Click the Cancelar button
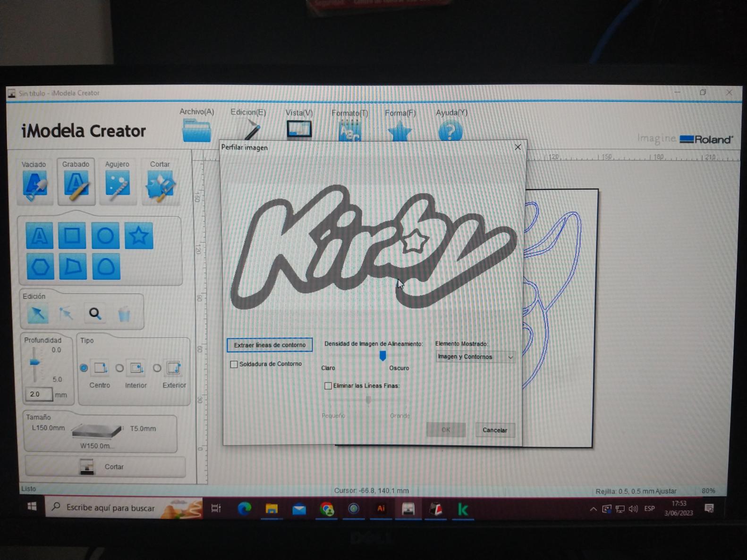Viewport: 747px width, 560px height. pos(495,430)
